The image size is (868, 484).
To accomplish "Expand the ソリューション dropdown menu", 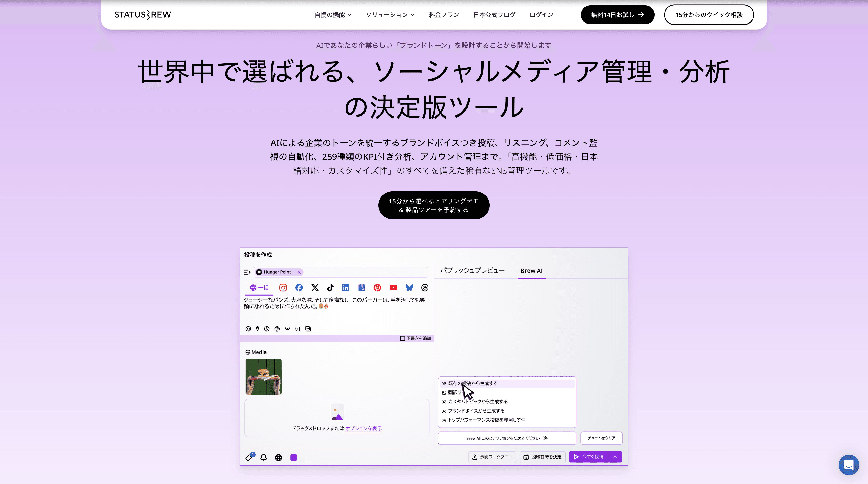I will pos(390,15).
